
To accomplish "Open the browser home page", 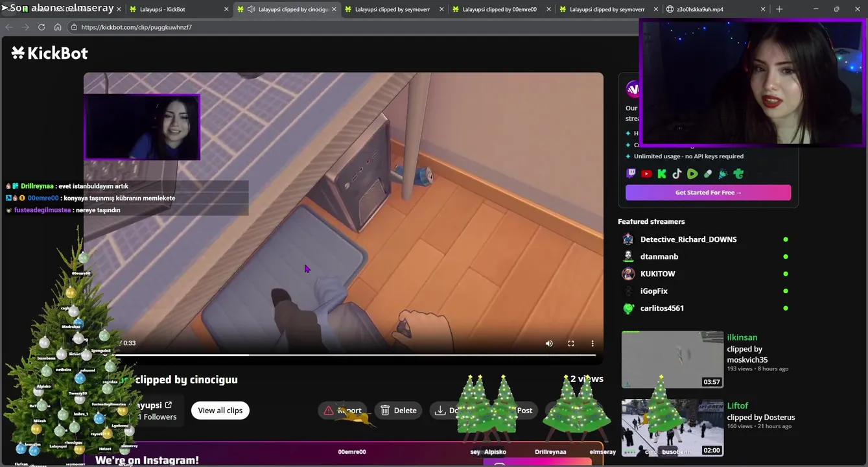I will pyautogui.click(x=58, y=27).
